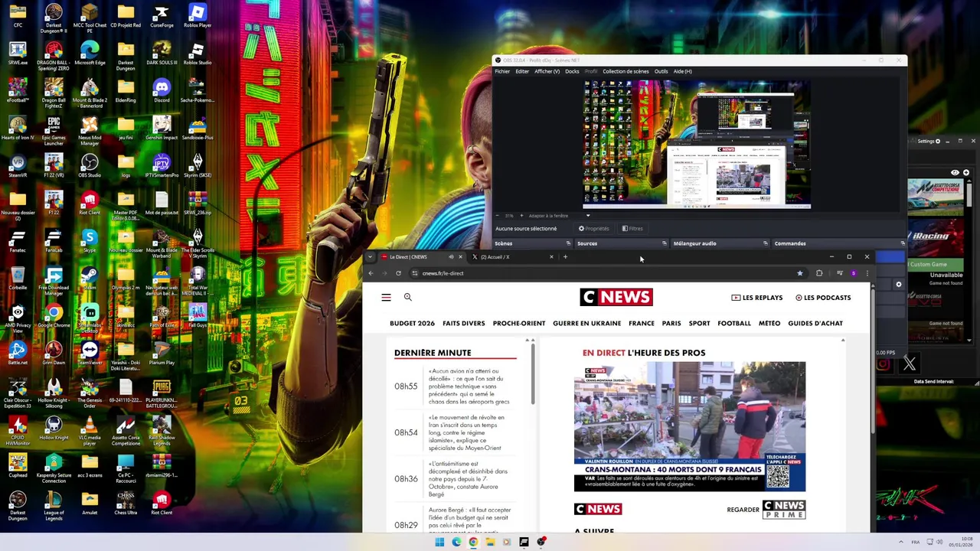Image resolution: width=980 pixels, height=551 pixels.
Task: Open the Chrome profile avatar
Action: [853, 273]
